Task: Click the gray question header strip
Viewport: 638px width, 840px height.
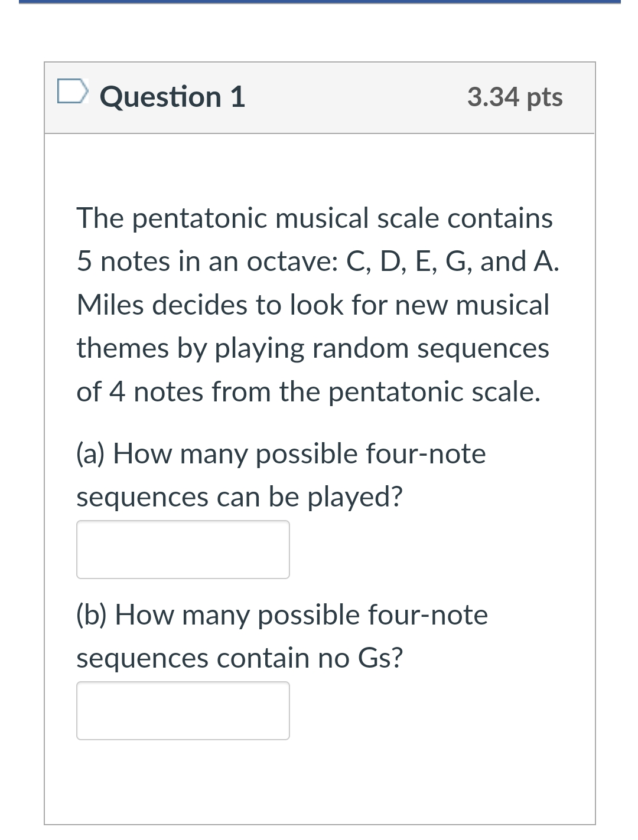Action: pos(354,97)
